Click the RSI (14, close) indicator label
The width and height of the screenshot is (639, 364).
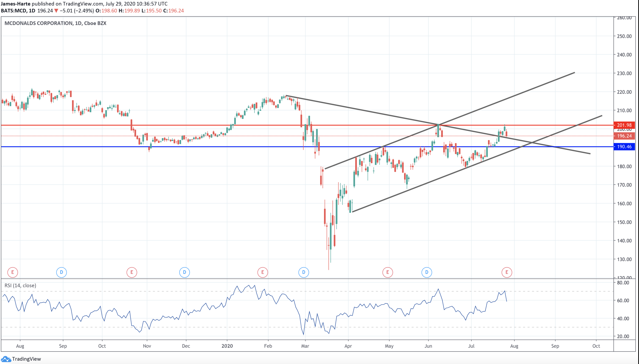coord(20,285)
